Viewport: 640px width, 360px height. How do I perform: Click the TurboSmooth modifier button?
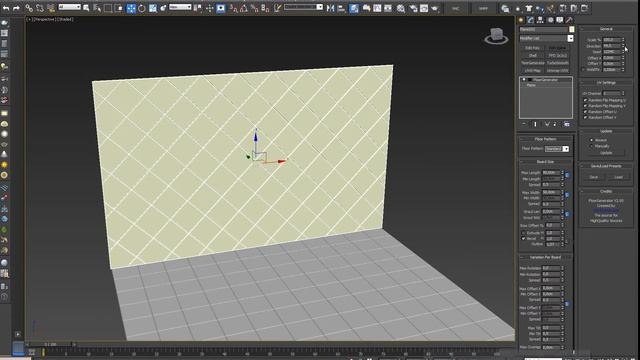click(558, 63)
